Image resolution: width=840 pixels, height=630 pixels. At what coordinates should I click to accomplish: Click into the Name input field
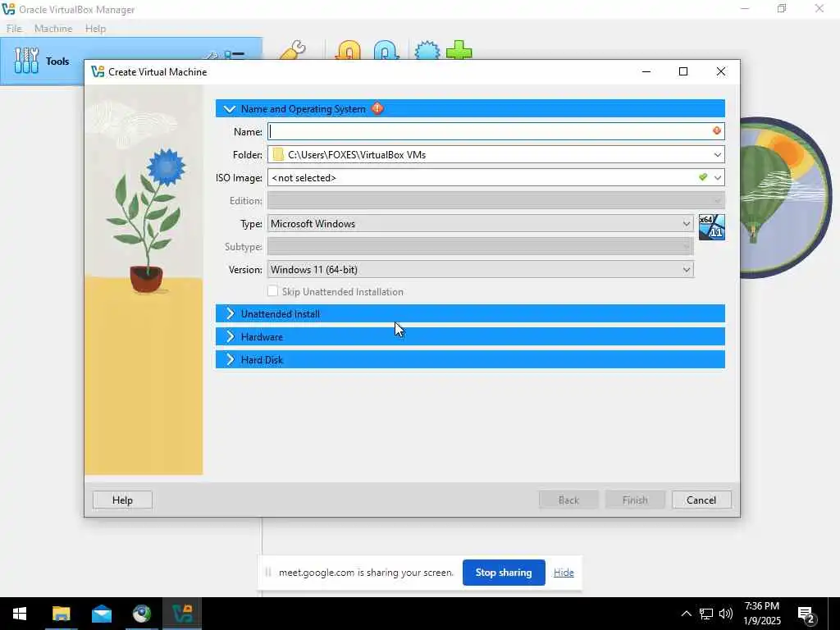point(491,131)
